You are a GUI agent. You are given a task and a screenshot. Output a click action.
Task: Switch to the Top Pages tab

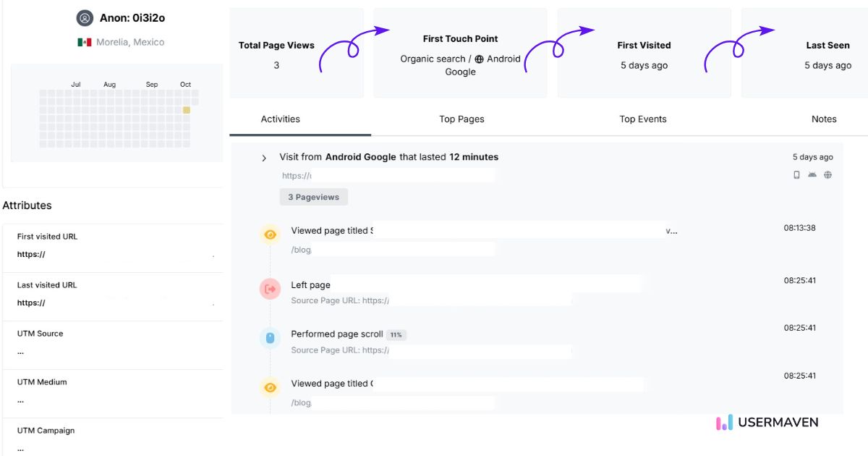coord(461,119)
